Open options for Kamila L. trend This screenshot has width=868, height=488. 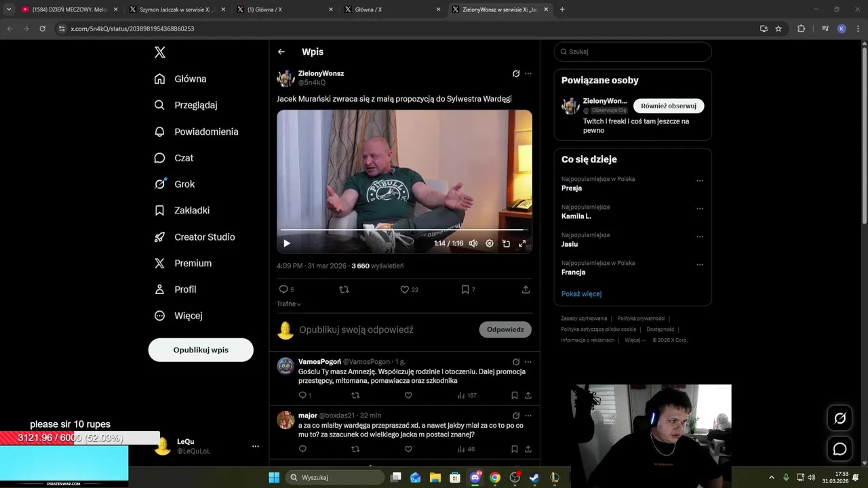point(700,209)
